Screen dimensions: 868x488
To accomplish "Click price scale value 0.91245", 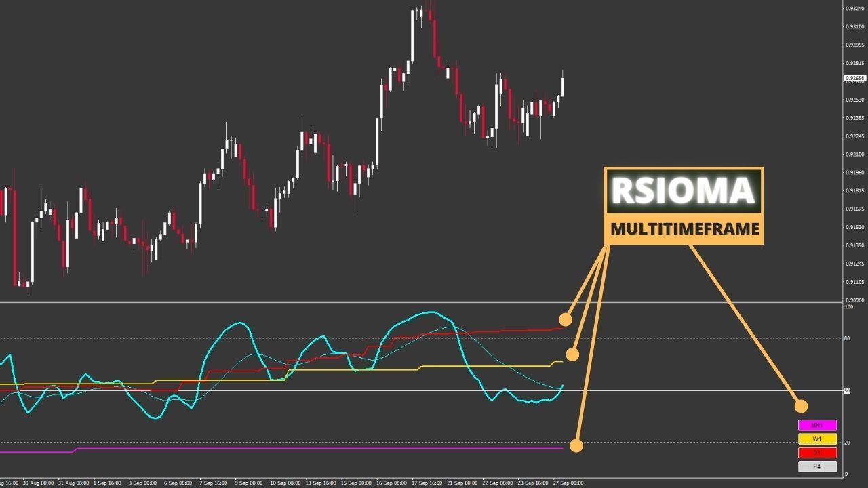I will (854, 264).
